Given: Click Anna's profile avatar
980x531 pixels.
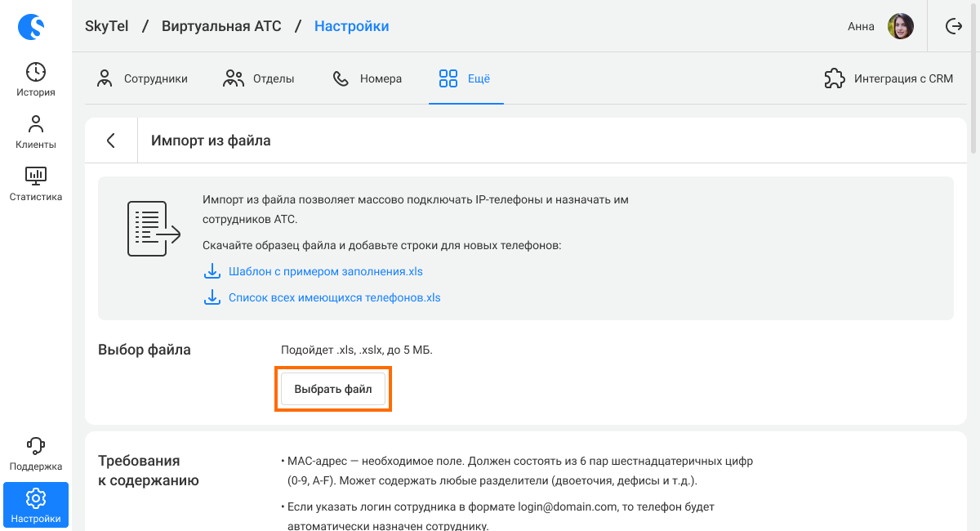Looking at the screenshot, I should pyautogui.click(x=901, y=26).
